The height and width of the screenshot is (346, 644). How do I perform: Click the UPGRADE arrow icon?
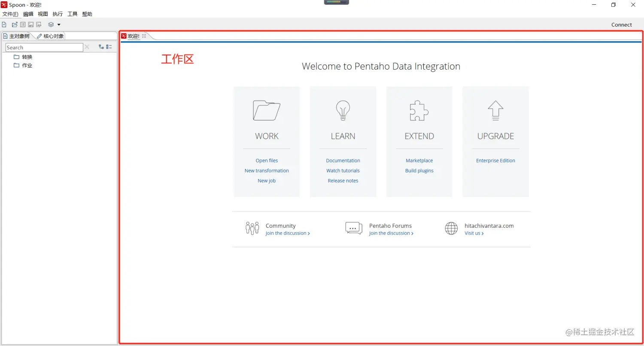pyautogui.click(x=495, y=110)
